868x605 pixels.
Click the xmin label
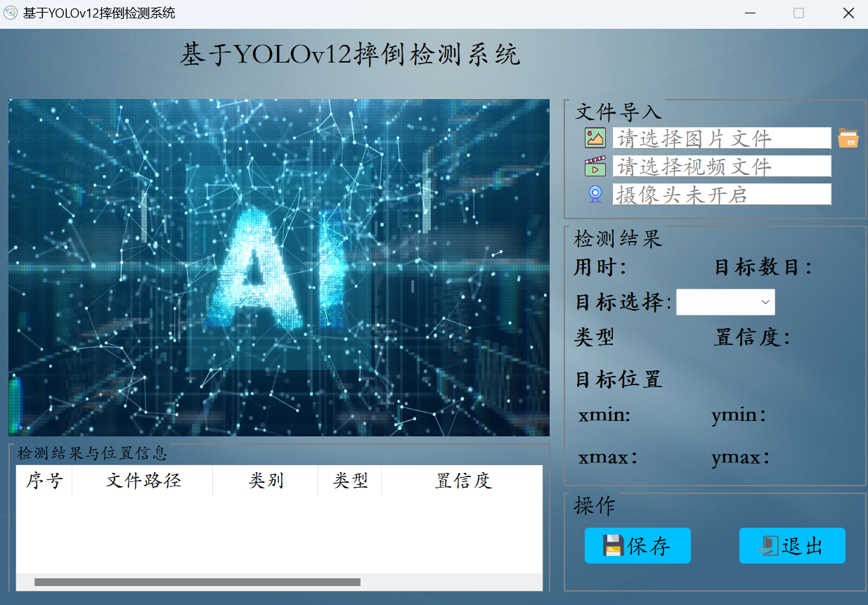604,415
